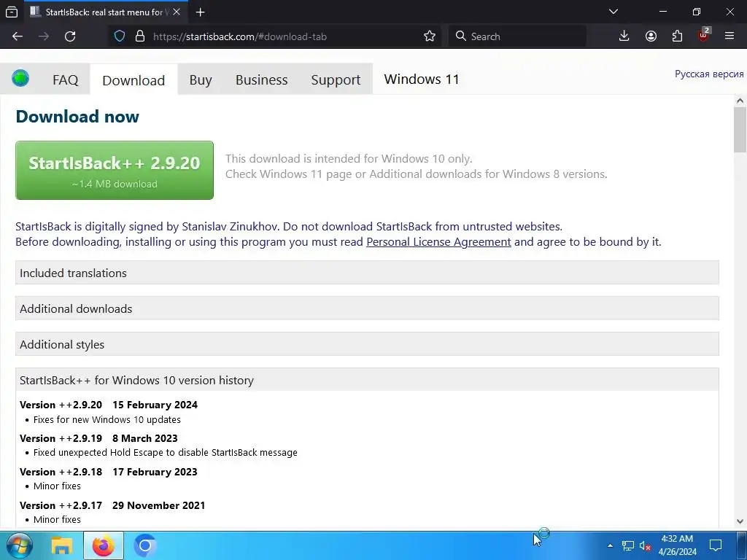This screenshot has width=747, height=560.
Task: Click Version ++2.9.18 entry text
Action: tap(109, 472)
